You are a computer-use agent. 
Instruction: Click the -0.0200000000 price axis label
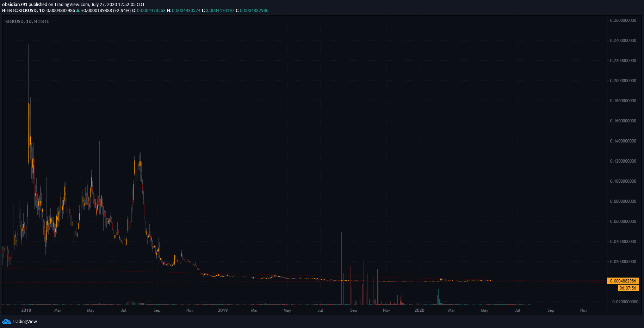click(624, 302)
